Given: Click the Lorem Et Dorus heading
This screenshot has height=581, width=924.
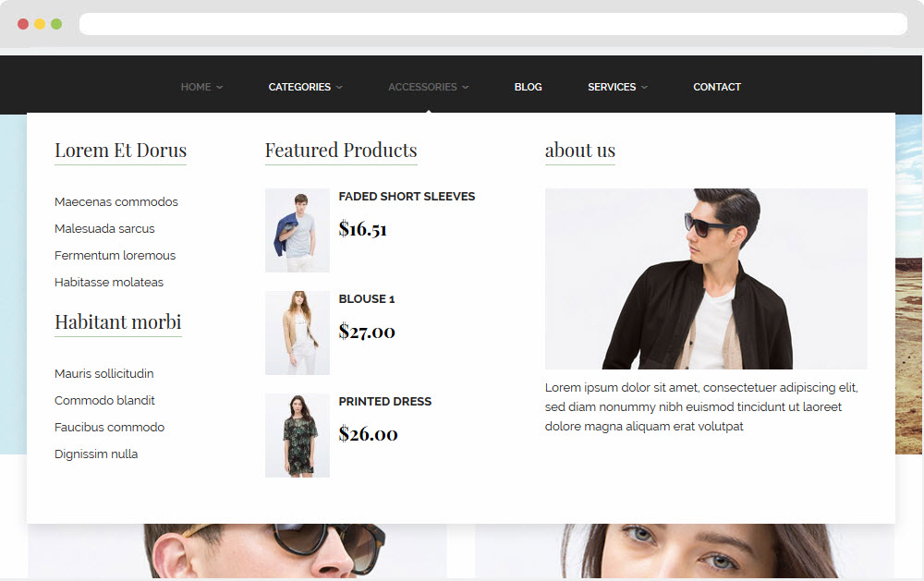Looking at the screenshot, I should click(120, 151).
